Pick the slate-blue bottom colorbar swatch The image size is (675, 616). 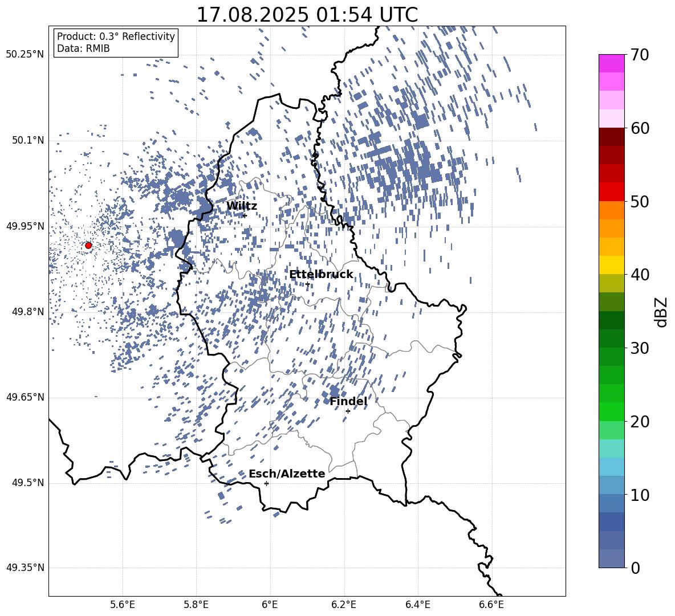[611, 558]
